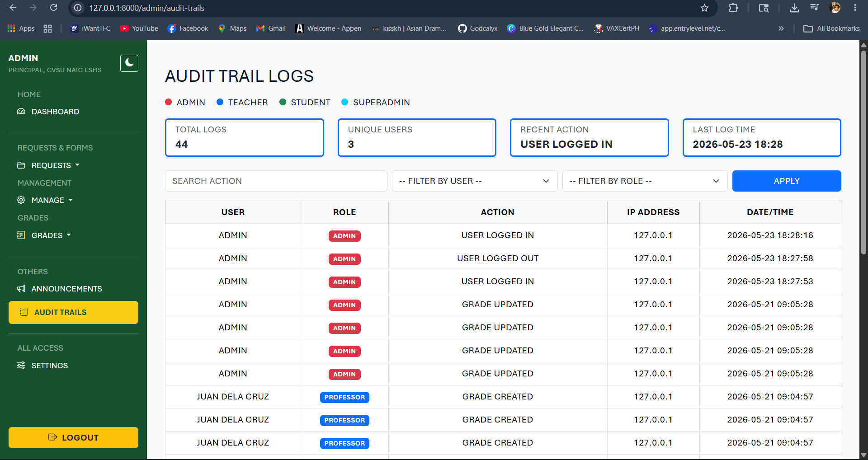Click the Grades clipboard icon
This screenshot has height=460, width=868.
(21, 235)
